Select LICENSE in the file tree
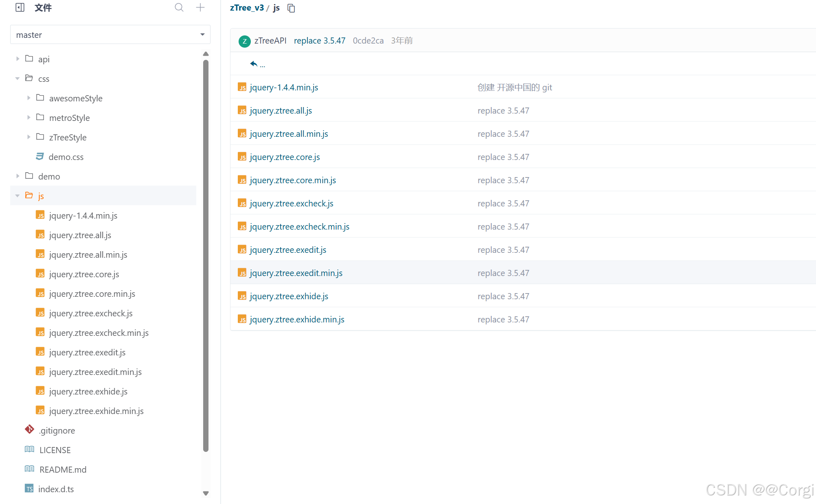Image resolution: width=816 pixels, height=504 pixels. click(55, 450)
